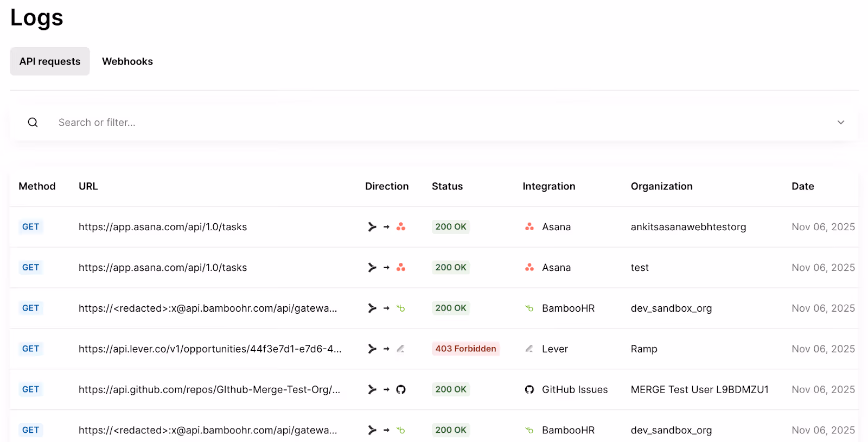Focus the Search or filter input
Viewport: 868px width, 442px height.
click(434, 122)
